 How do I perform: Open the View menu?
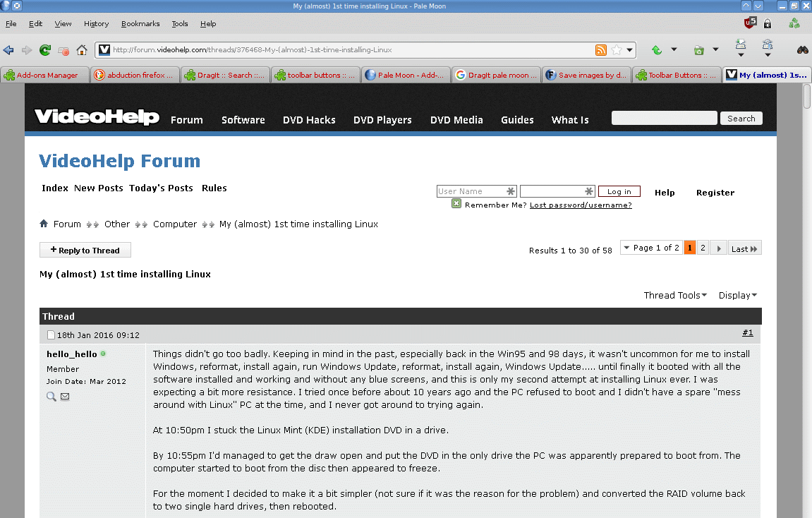click(63, 24)
